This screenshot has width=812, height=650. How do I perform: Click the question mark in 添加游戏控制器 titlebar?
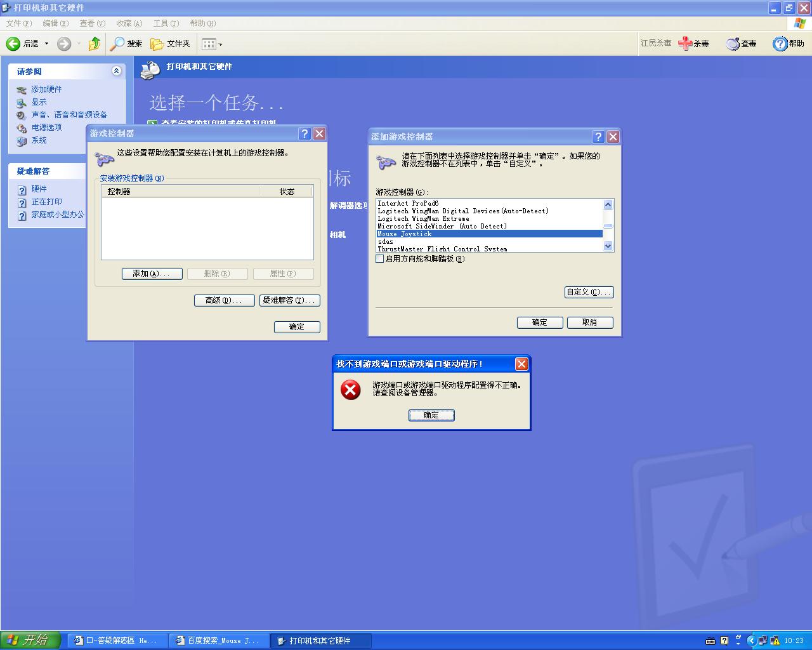[x=598, y=136]
